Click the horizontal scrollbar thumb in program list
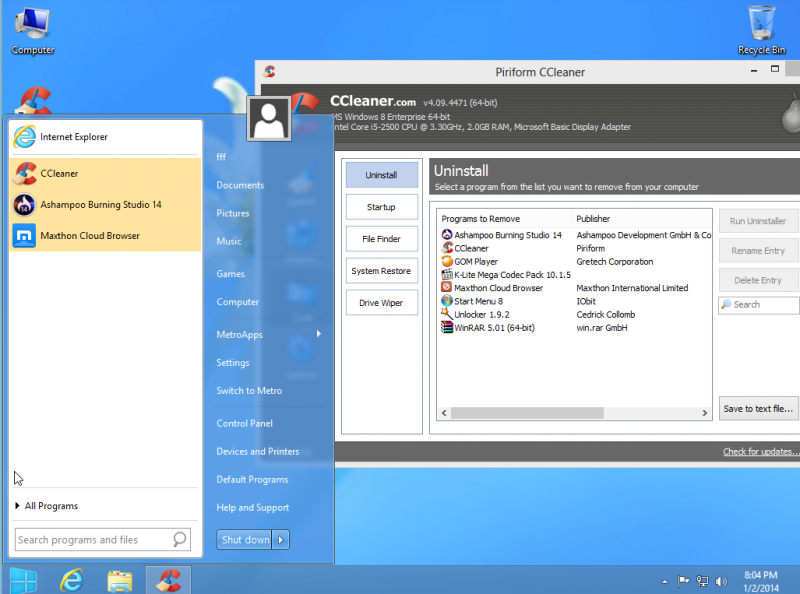Viewport: 800px width, 594px height. 527,413
